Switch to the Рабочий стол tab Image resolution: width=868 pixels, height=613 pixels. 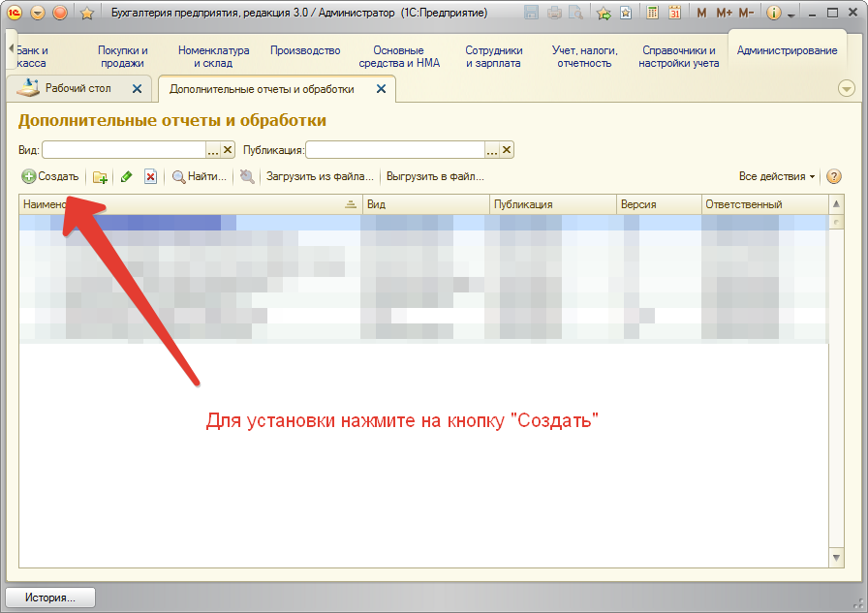click(77, 89)
